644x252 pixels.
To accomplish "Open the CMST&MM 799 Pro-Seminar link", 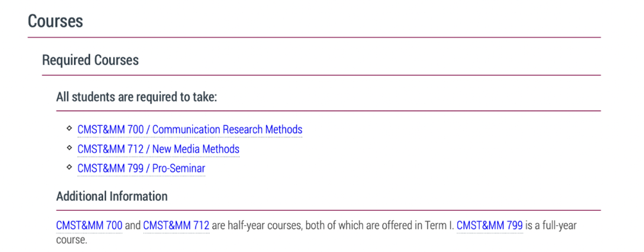I will (141, 168).
